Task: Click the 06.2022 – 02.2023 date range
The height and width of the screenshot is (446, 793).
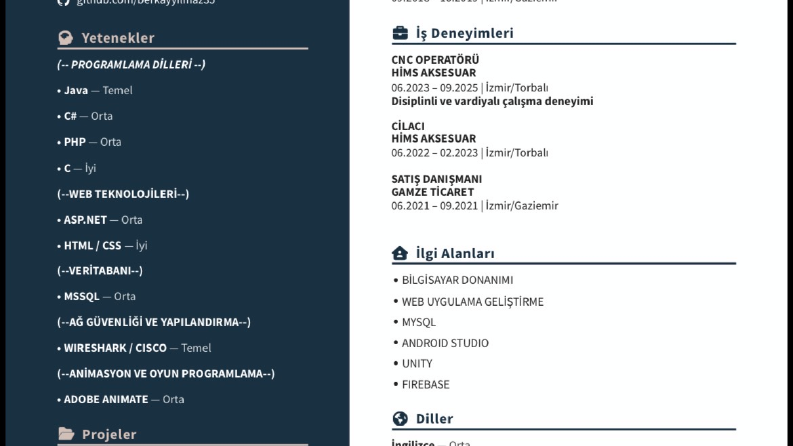Action: pos(434,153)
